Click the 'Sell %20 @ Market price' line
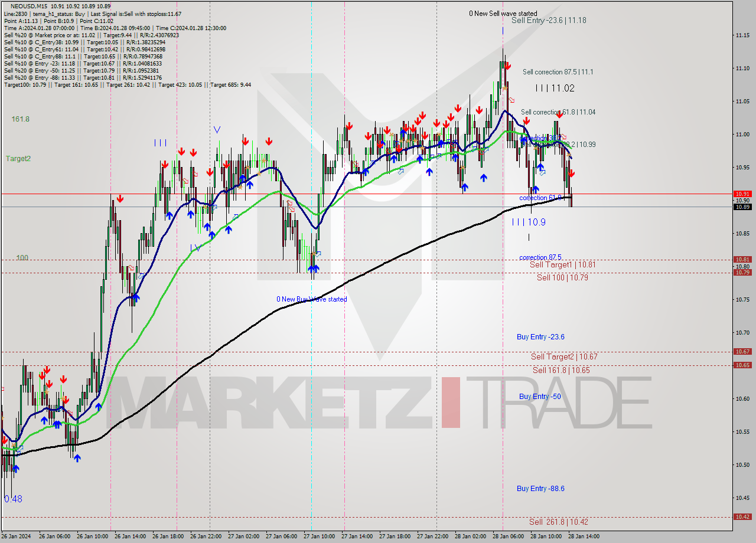756x543 pixels. [91, 35]
